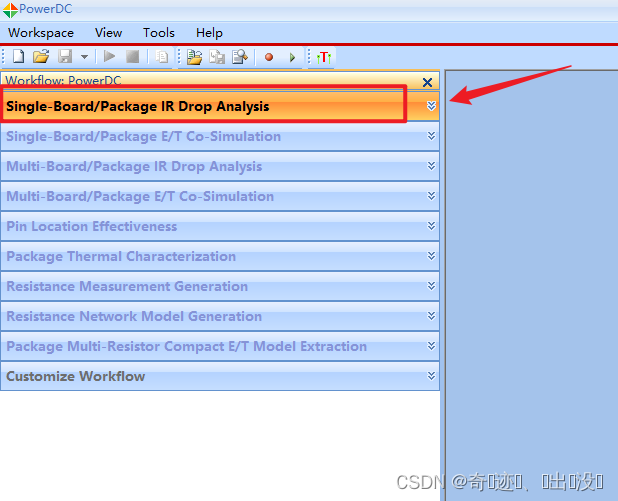Click the load script folder icon
618x501 pixels.
tap(194, 57)
